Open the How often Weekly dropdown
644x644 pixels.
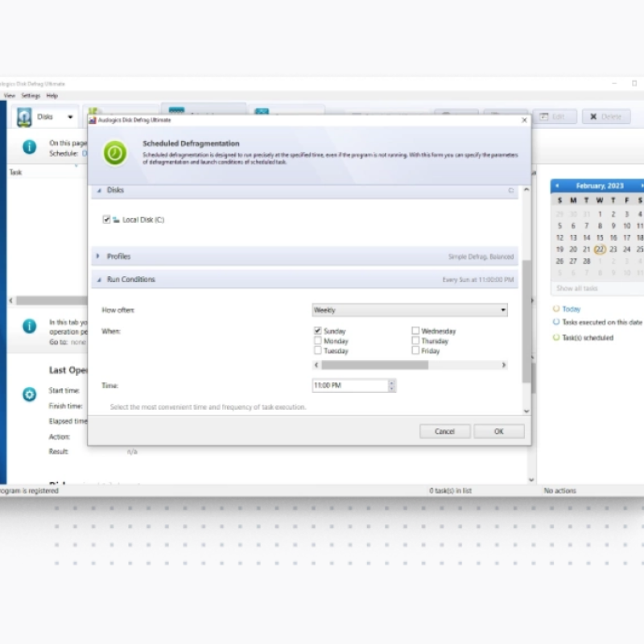click(x=502, y=309)
